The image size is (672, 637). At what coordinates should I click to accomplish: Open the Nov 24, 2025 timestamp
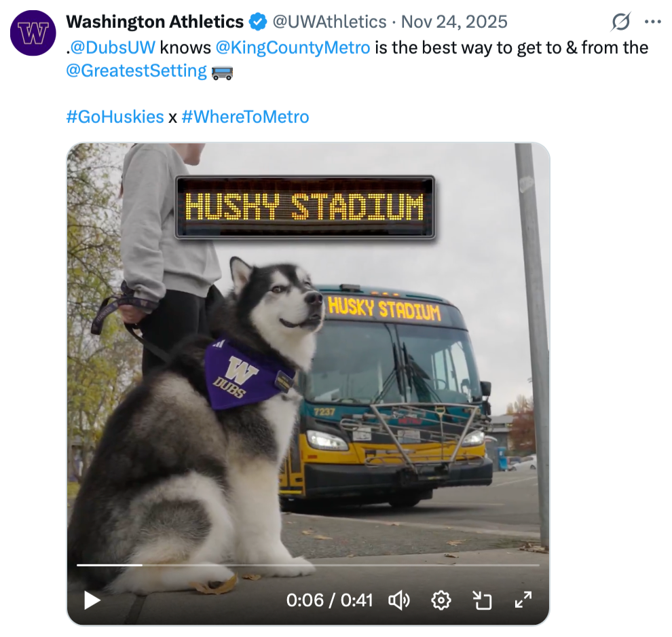point(454,22)
